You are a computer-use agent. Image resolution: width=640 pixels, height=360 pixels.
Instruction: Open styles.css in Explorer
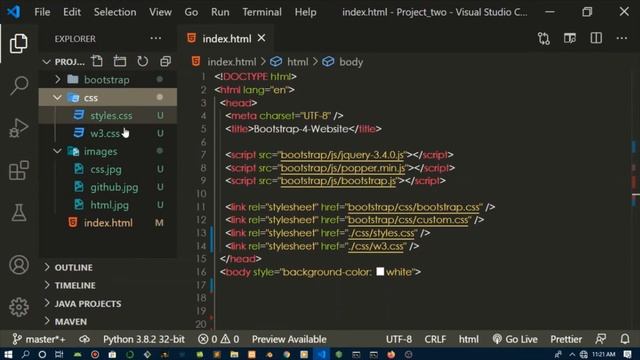point(108,116)
